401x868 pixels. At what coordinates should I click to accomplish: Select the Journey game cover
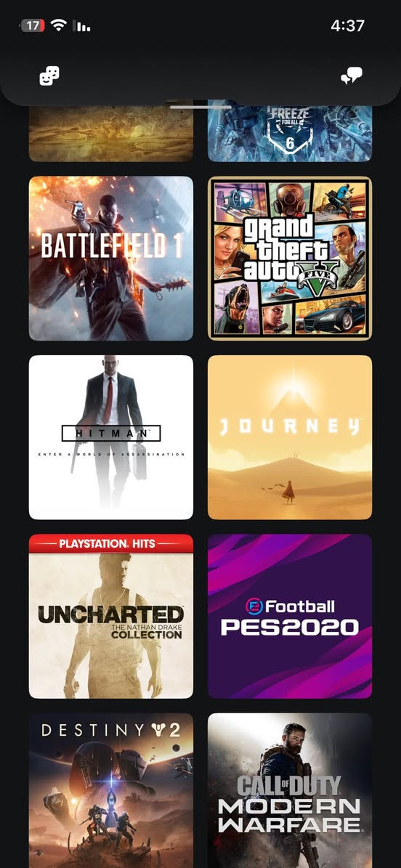coord(290,437)
